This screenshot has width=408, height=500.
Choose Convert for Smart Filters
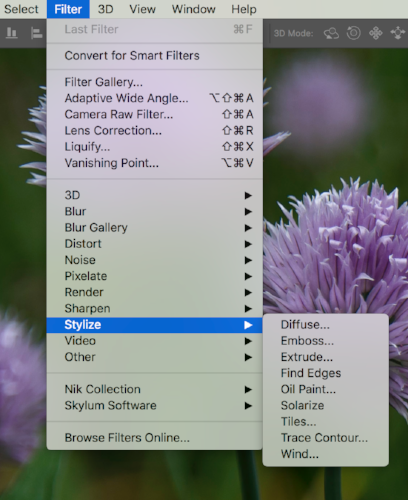pyautogui.click(x=155, y=56)
